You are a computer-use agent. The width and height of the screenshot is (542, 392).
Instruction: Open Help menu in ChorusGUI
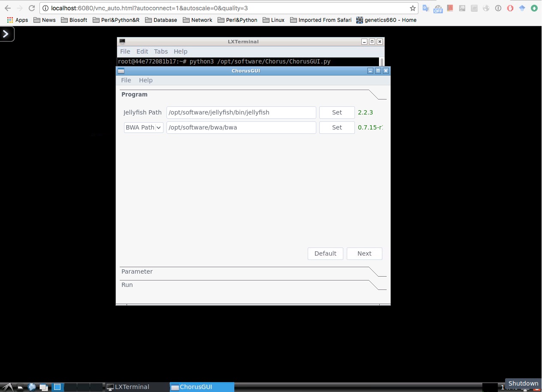coord(146,80)
